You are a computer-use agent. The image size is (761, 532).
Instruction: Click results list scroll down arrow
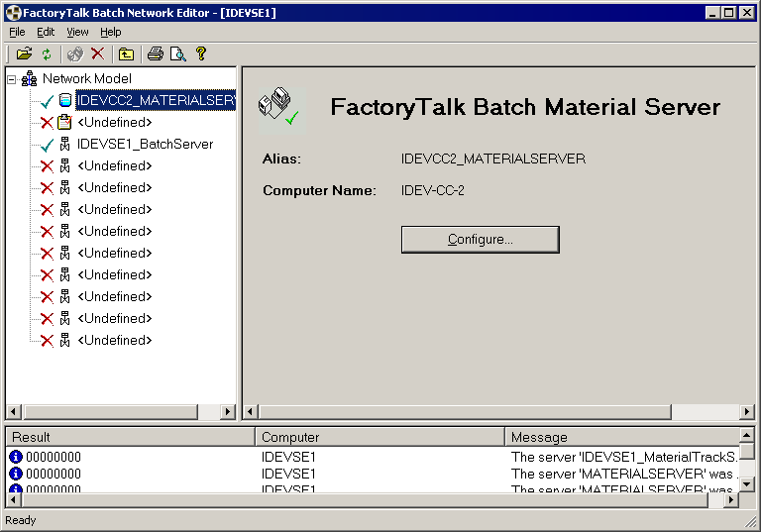[746, 483]
